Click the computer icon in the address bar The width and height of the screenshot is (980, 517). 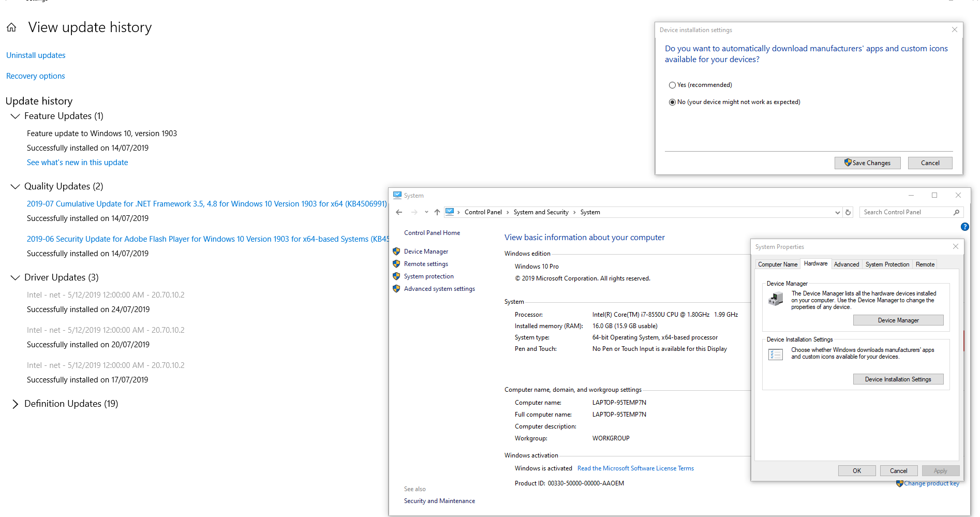tap(450, 212)
